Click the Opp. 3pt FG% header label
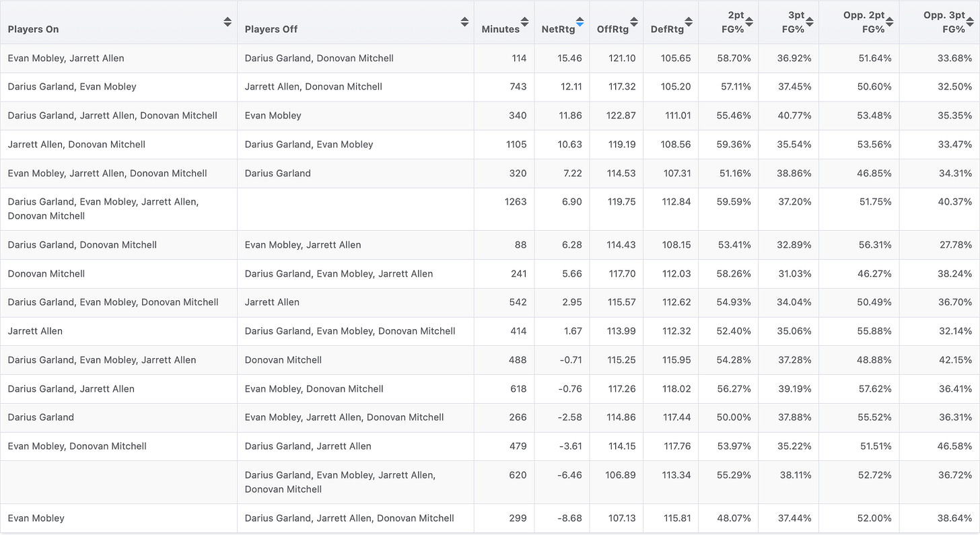The width and height of the screenshot is (980, 535). pyautogui.click(x=944, y=22)
